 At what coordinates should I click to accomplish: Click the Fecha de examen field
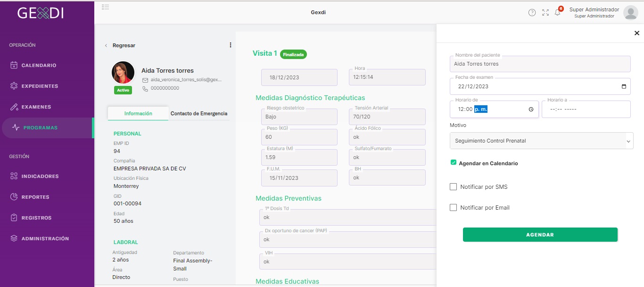click(x=540, y=86)
